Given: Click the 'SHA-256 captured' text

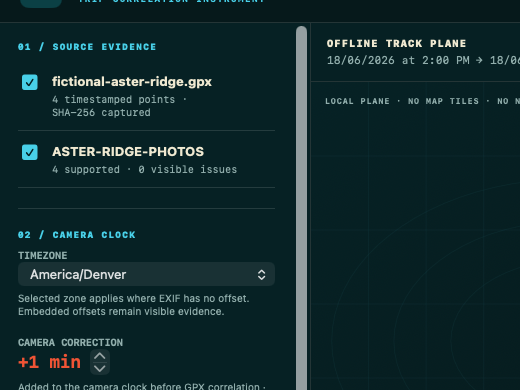Looking at the screenshot, I should [101, 113].
